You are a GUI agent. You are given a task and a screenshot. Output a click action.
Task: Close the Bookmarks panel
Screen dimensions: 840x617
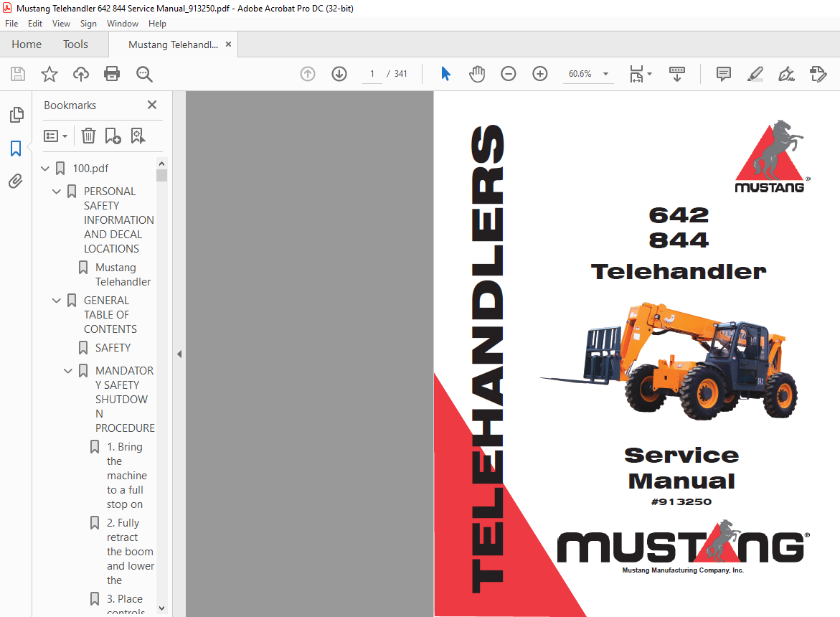152,105
